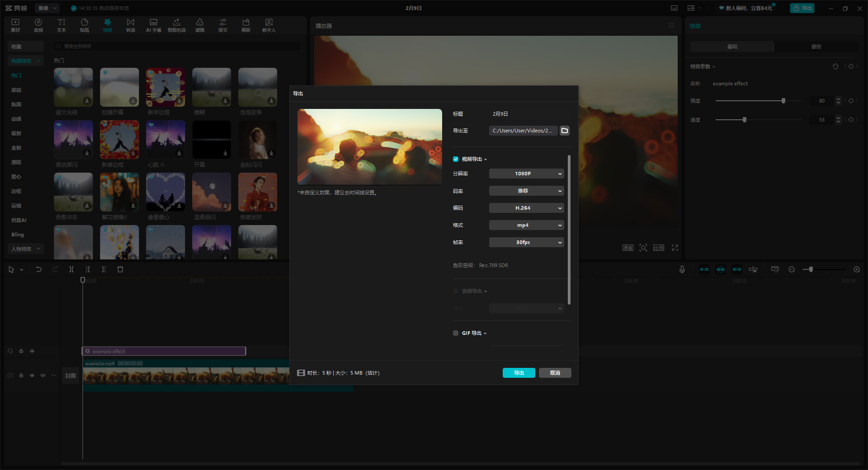Click the folder icon to browse export path

tap(565, 131)
